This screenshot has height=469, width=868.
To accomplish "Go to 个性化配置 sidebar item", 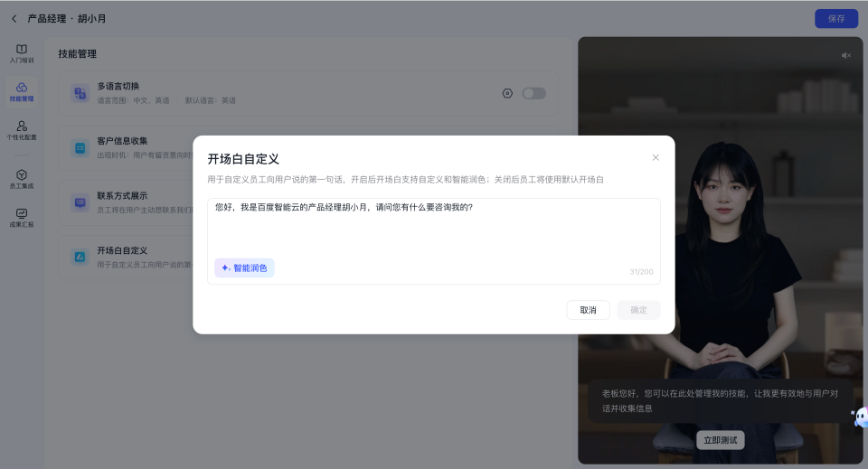I will coord(22,131).
